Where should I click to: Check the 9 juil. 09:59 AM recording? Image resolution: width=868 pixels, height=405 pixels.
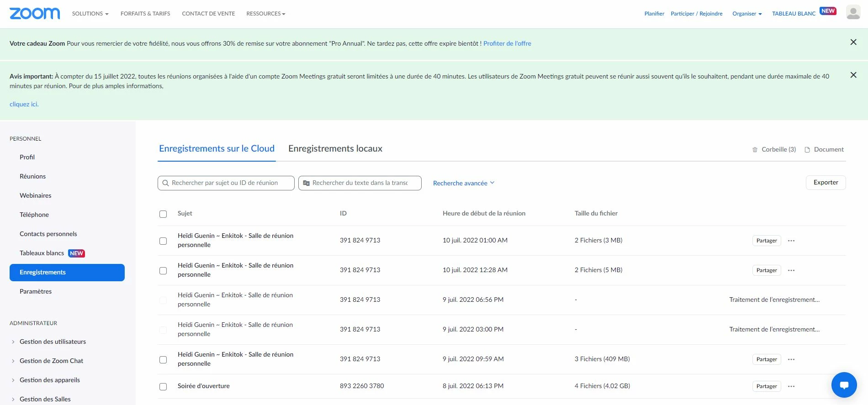click(163, 360)
